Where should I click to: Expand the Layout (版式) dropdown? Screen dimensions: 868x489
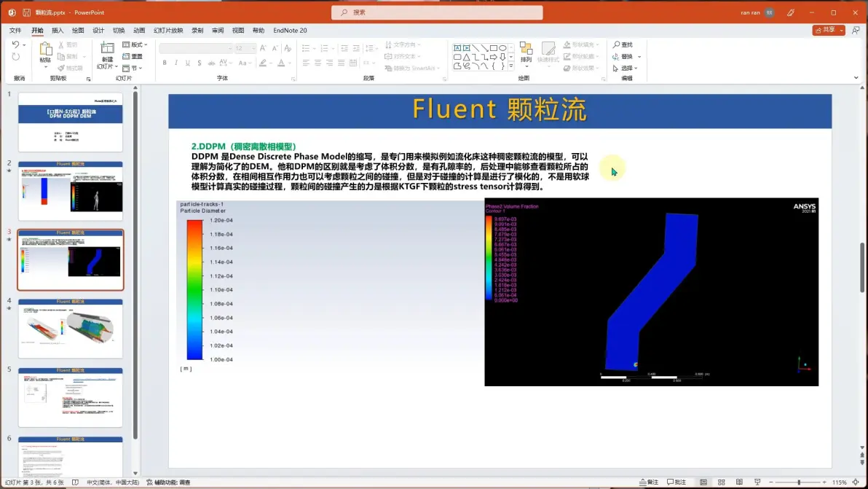tap(135, 44)
